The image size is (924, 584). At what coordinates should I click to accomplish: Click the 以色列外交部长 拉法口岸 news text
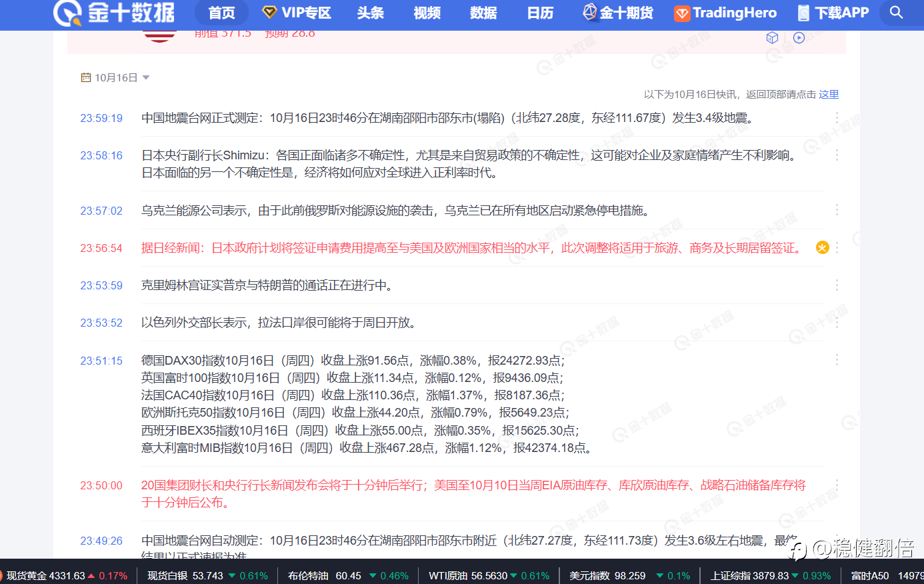pyautogui.click(x=281, y=323)
